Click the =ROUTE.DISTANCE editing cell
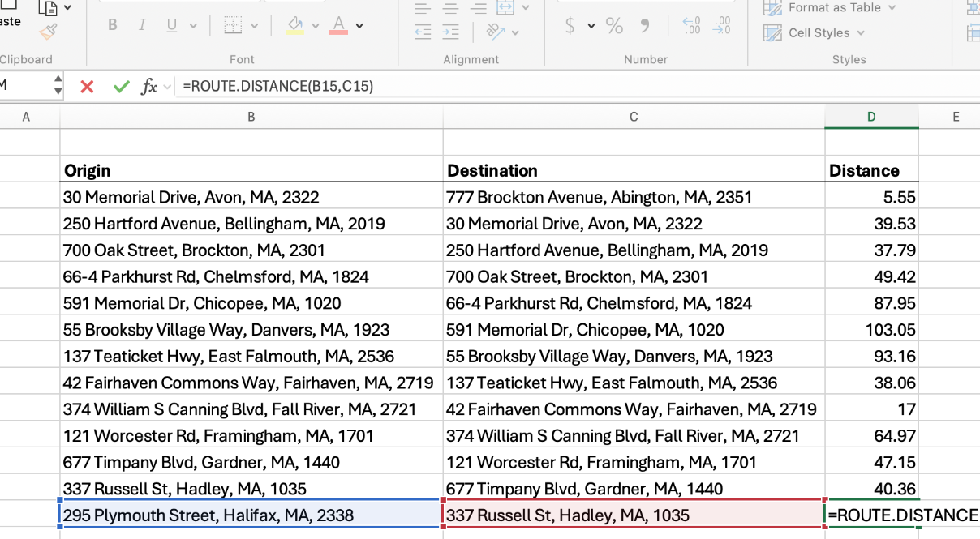This screenshot has width=980, height=539. [902, 515]
